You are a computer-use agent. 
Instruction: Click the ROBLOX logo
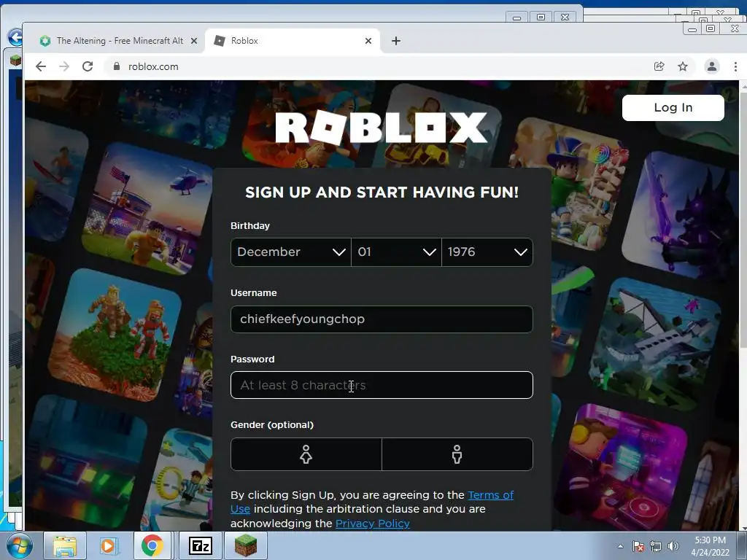[382, 127]
